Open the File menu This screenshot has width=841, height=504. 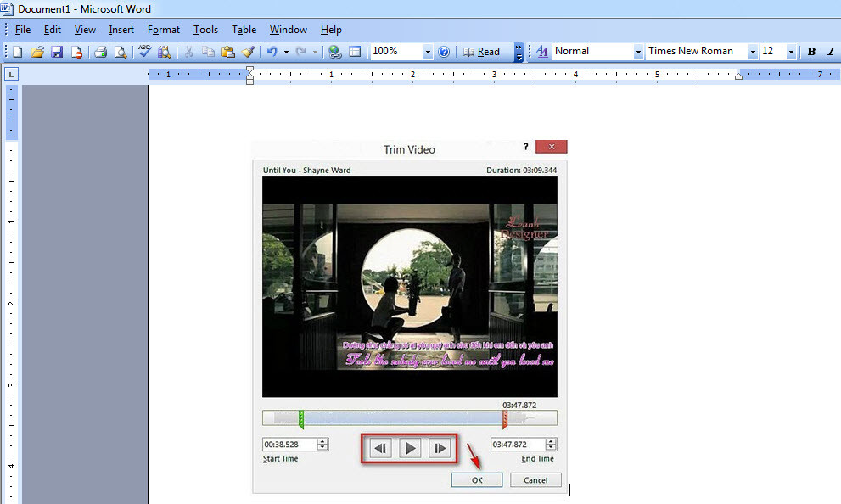click(x=23, y=30)
